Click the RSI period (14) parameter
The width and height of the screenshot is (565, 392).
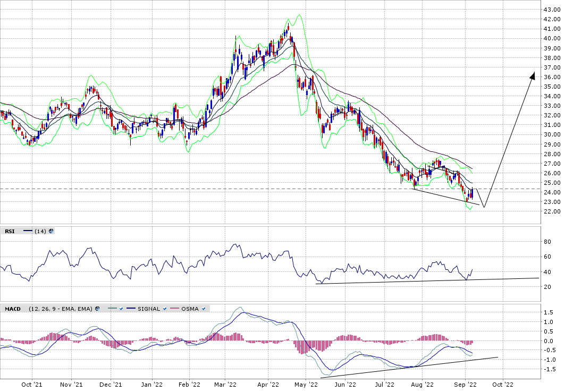pyautogui.click(x=41, y=231)
